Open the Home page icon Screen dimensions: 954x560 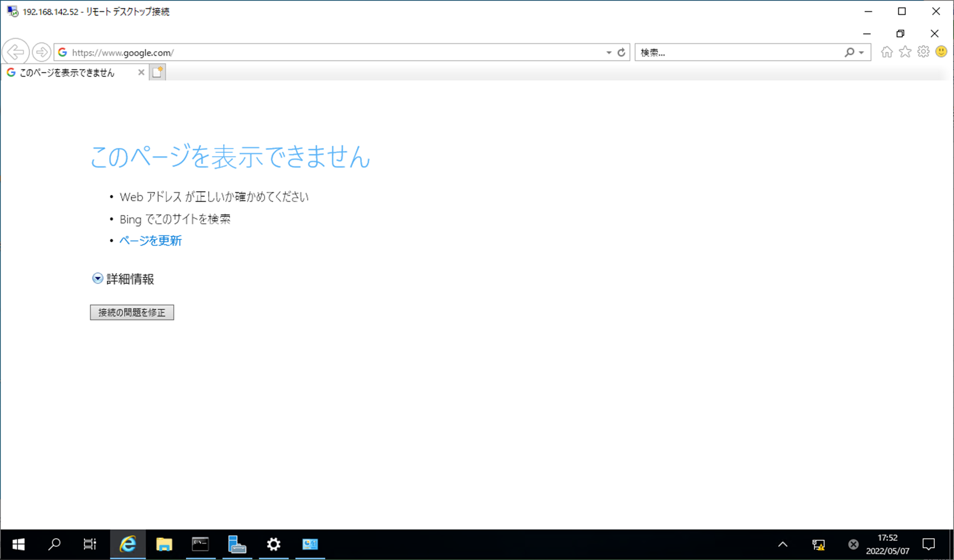tap(886, 52)
